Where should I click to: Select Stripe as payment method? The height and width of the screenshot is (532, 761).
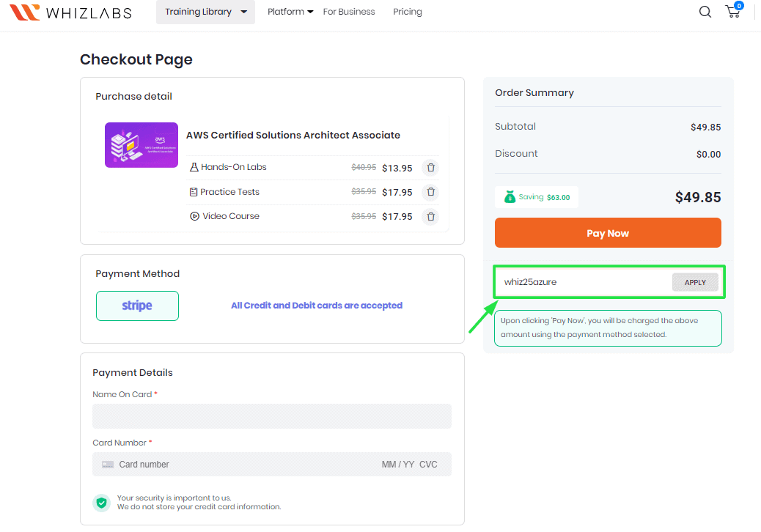[x=137, y=306]
